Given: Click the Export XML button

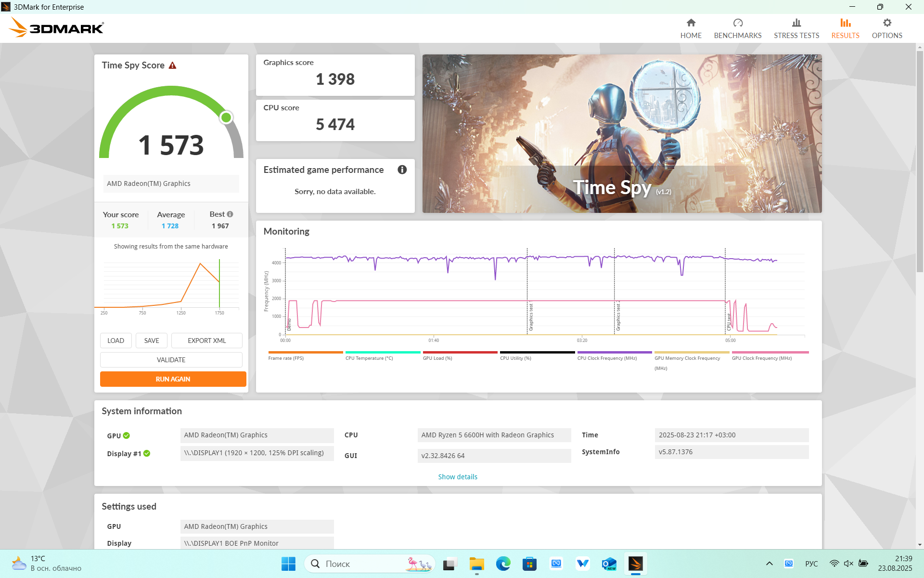Looking at the screenshot, I should [x=206, y=341].
